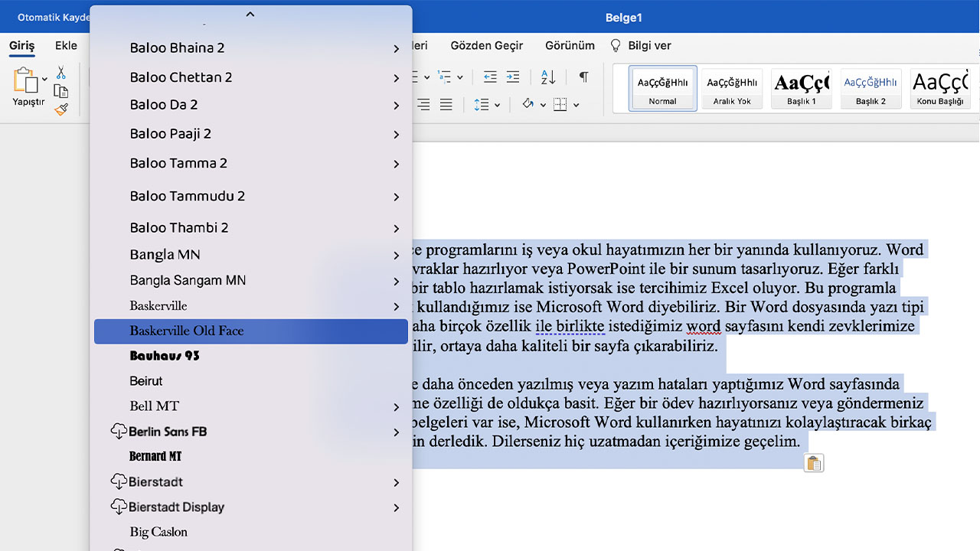Open the Gözden Geçir tab

pyautogui.click(x=487, y=45)
